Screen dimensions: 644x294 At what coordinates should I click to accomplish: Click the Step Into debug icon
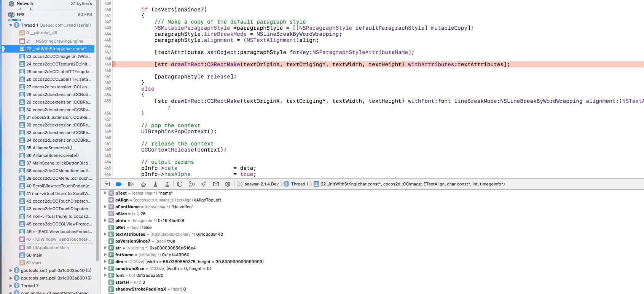[155, 184]
